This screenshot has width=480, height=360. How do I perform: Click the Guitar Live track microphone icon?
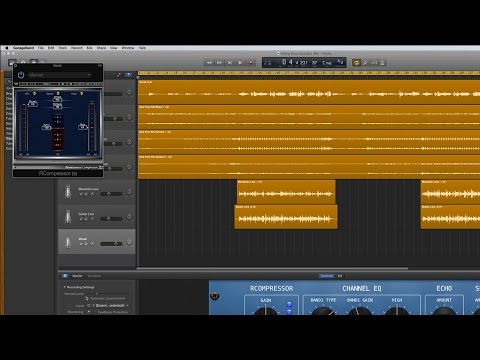click(68, 217)
